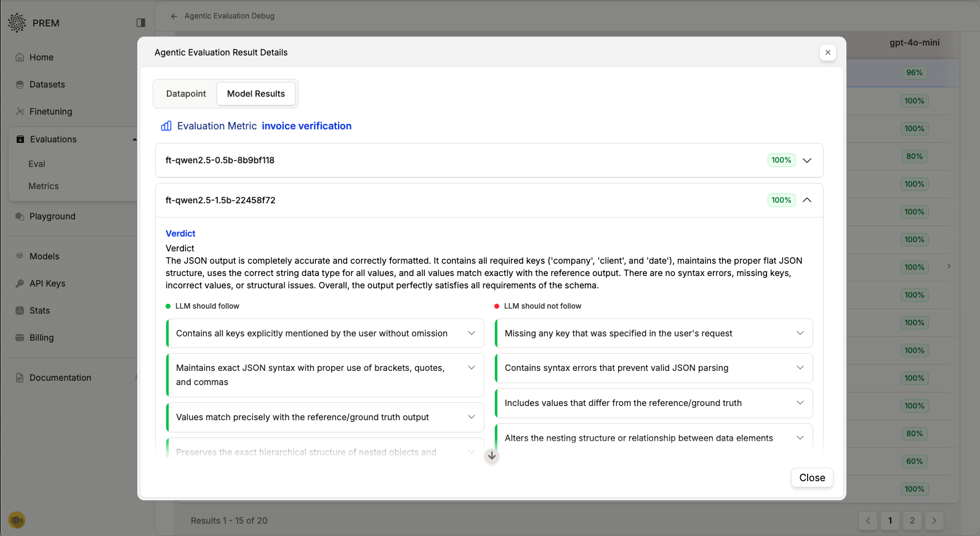980x536 pixels.
Task: Click the Datasets icon in sidebar
Action: [20, 84]
